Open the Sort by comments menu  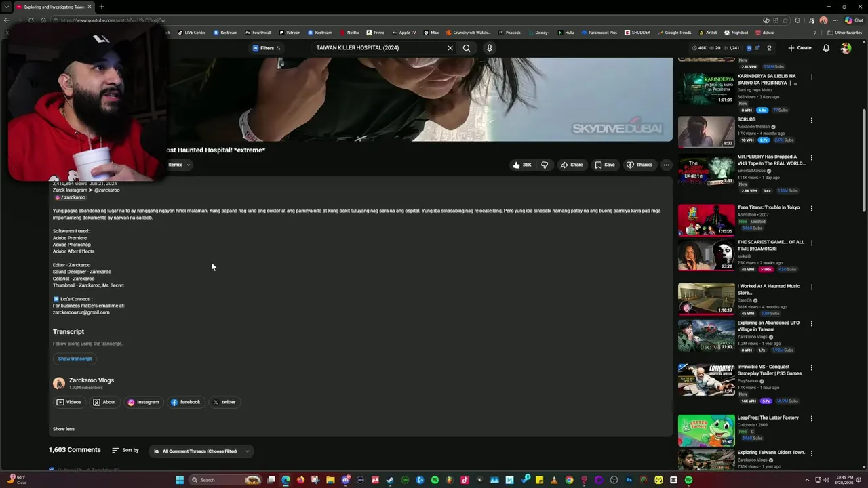click(125, 450)
